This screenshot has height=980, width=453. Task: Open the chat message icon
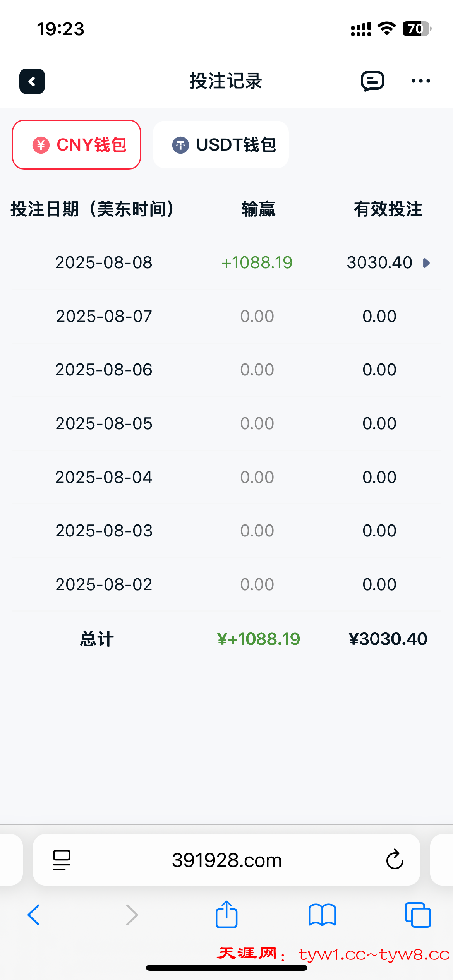pyautogui.click(x=372, y=81)
